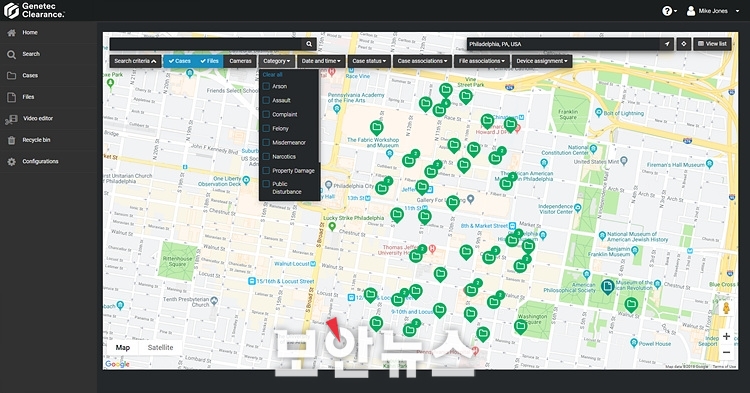Screen dimensions: 750x393
Task: Open Street View pegman icon
Action: click(x=726, y=308)
